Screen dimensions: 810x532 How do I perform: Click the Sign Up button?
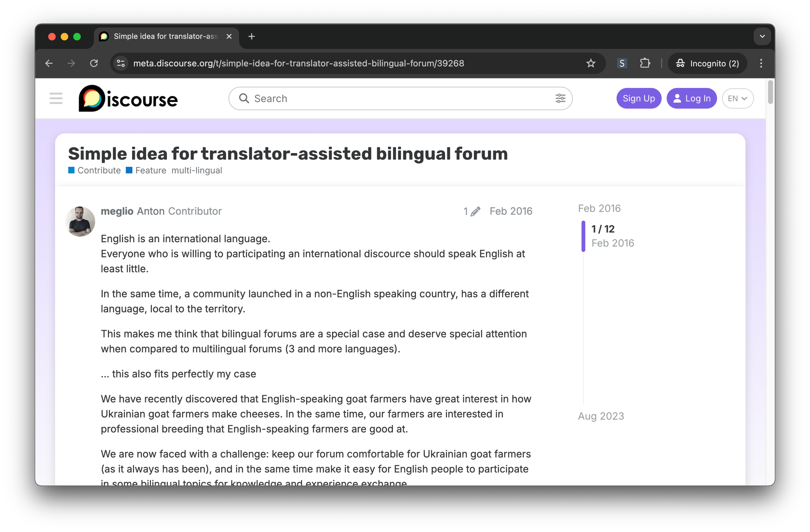pyautogui.click(x=639, y=98)
